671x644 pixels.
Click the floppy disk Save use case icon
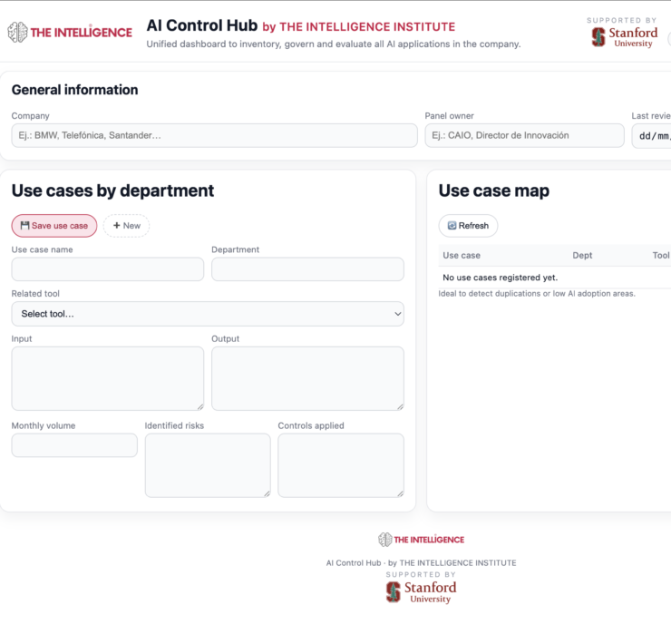(x=25, y=226)
